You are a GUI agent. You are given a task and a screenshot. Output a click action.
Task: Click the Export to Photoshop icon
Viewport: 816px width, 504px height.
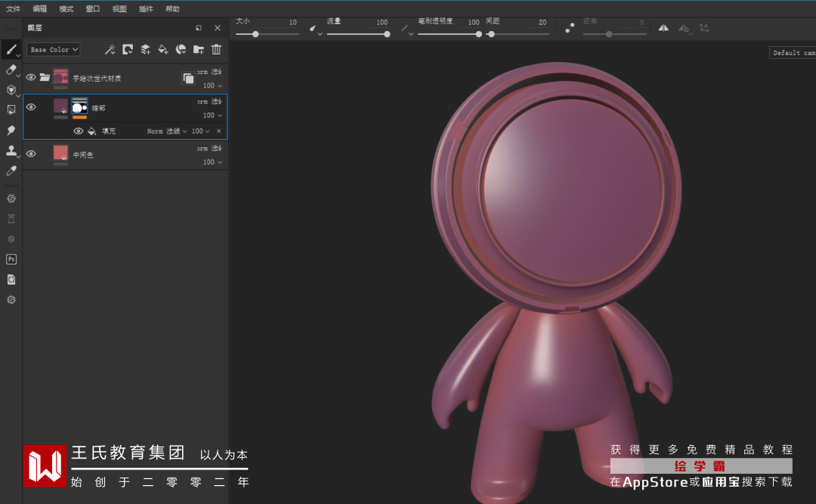pos(11,259)
